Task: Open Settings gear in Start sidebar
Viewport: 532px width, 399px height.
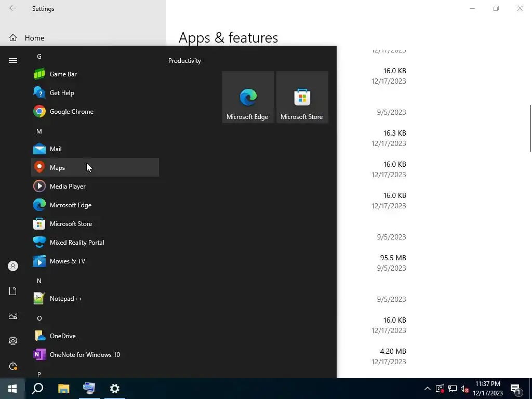Action: [x=13, y=341]
